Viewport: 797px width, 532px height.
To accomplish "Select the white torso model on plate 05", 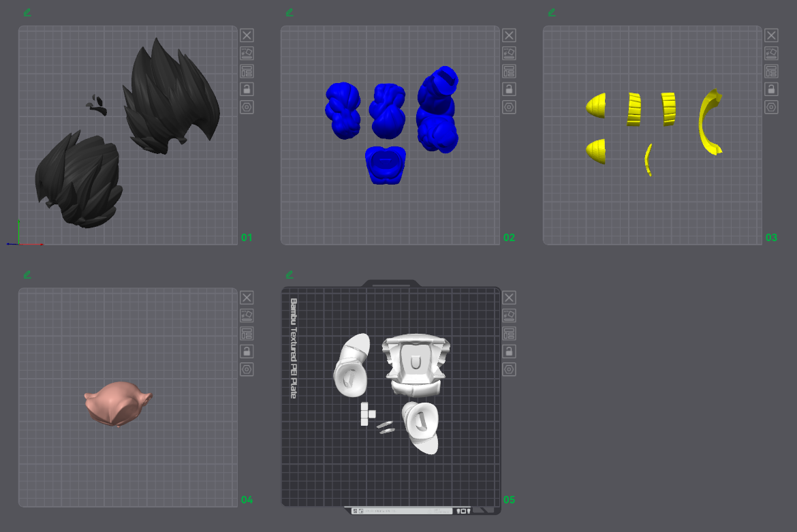I will (416, 365).
